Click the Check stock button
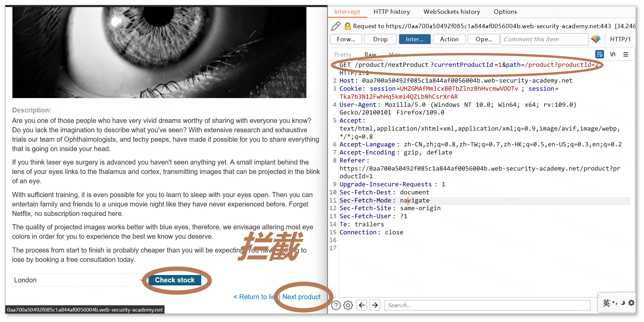The height and width of the screenshot is (322, 644). point(175,280)
